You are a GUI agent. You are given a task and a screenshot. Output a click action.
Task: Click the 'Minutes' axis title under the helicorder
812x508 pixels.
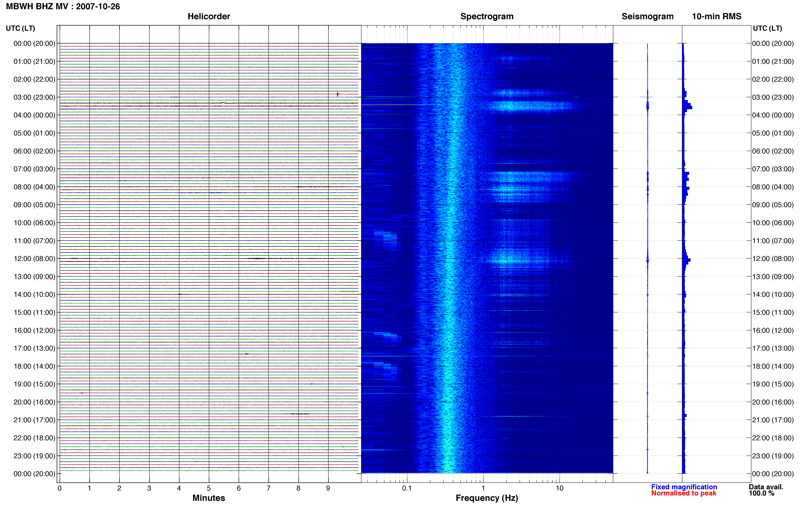pyautogui.click(x=208, y=498)
